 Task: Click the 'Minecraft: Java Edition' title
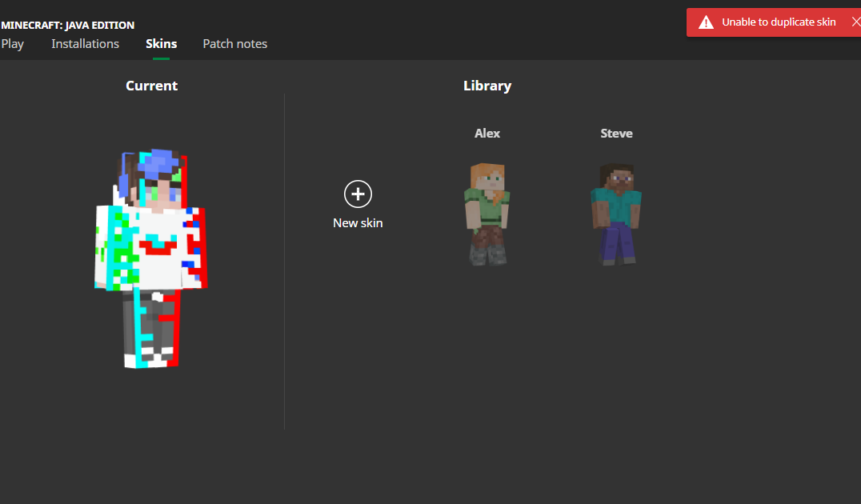68,25
